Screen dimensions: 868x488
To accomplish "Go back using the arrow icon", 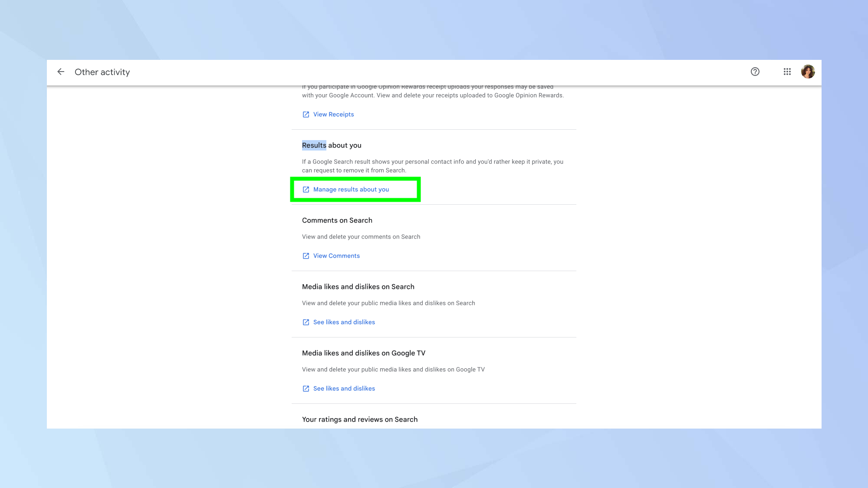I will 61,72.
